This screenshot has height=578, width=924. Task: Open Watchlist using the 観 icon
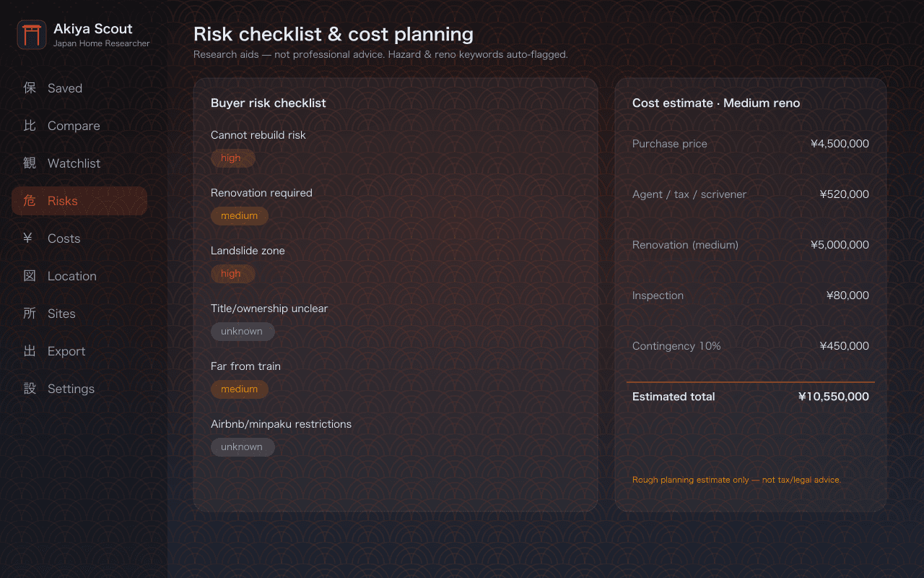[x=30, y=163]
